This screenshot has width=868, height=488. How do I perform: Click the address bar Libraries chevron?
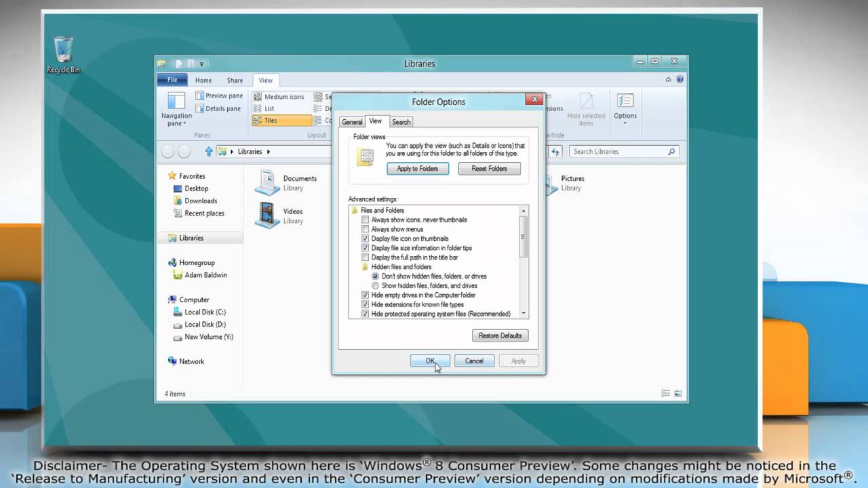pyautogui.click(x=269, y=152)
